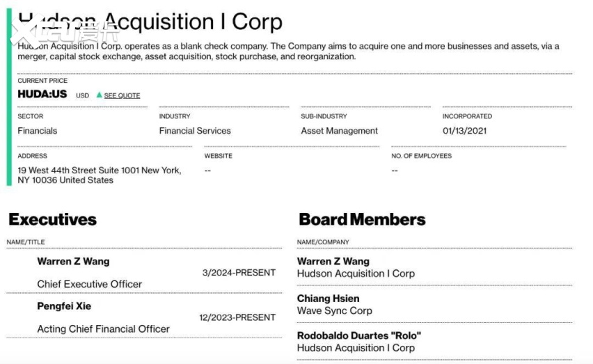
Task: Select executive Pengfei Xie
Action: pos(64,306)
